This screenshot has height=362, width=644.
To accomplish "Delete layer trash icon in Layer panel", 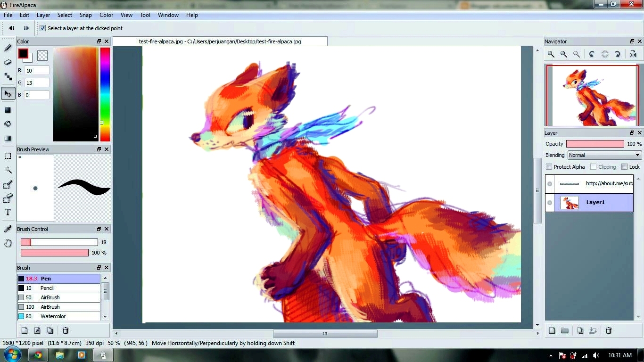I will pyautogui.click(x=609, y=330).
